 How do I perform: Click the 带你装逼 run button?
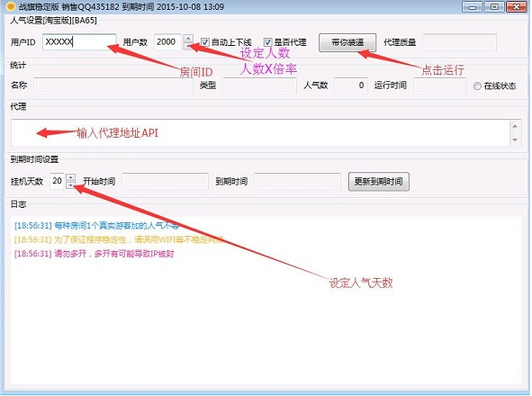tap(347, 42)
